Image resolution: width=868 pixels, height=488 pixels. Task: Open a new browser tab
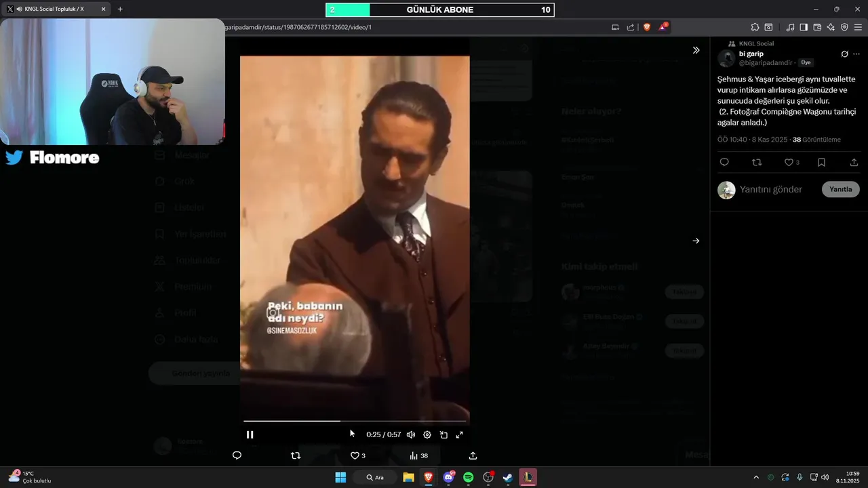120,9
